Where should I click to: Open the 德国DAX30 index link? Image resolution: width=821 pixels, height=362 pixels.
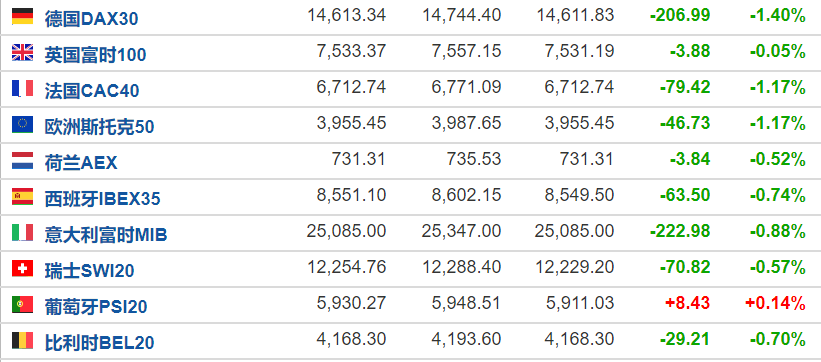[x=91, y=19]
